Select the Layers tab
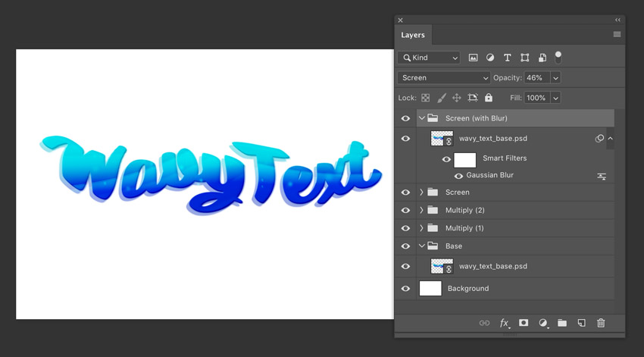 (x=413, y=35)
